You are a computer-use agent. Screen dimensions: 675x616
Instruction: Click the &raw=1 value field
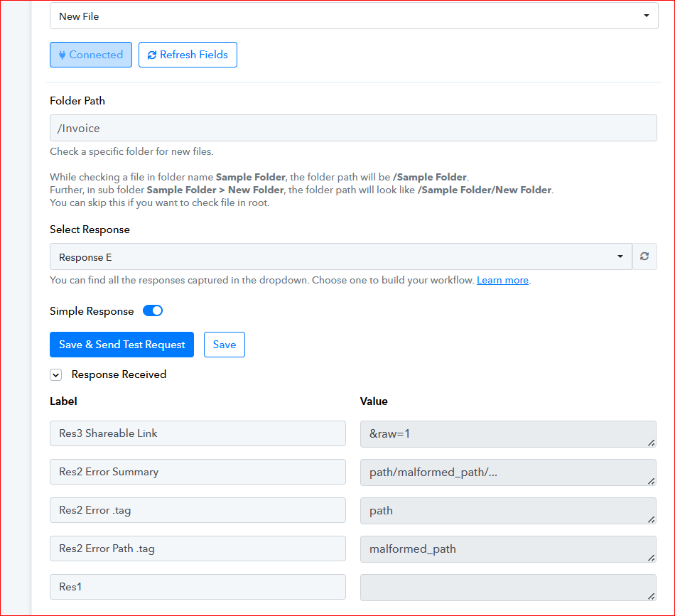tap(507, 434)
